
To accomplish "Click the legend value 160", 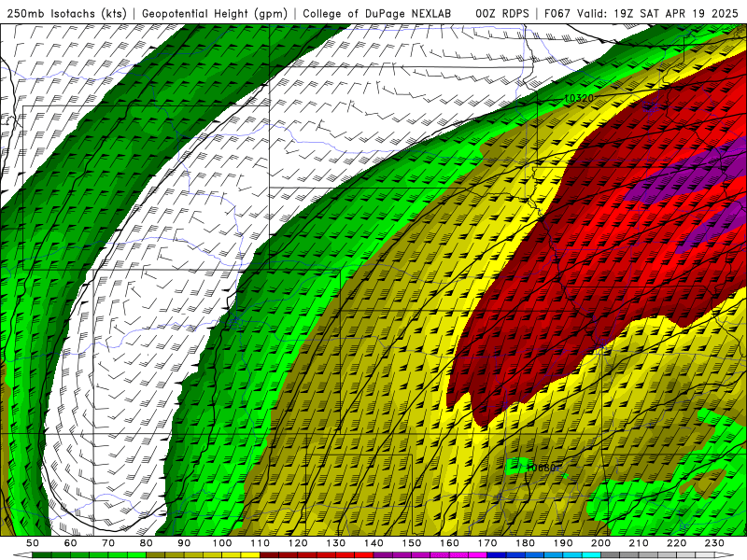I will 449,543.
